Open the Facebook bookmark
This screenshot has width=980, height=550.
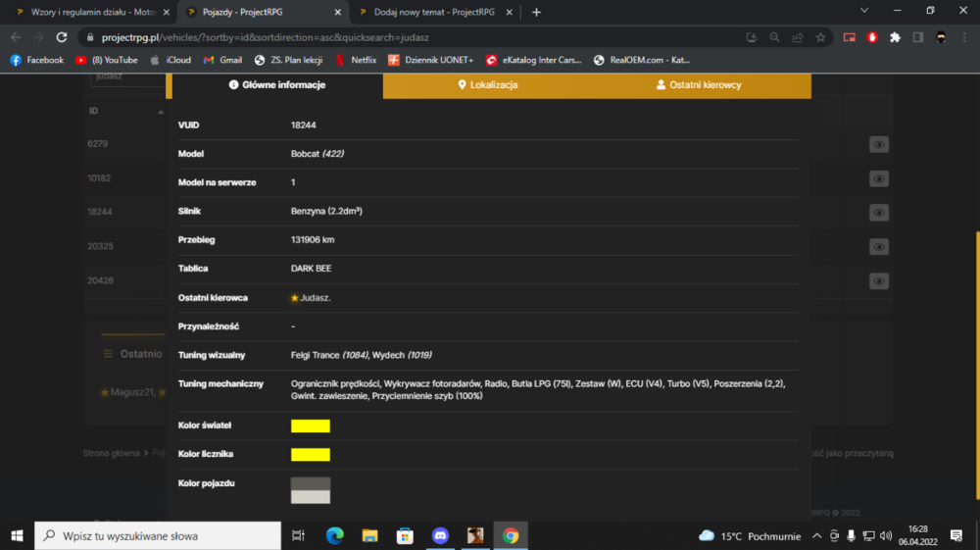(37, 60)
